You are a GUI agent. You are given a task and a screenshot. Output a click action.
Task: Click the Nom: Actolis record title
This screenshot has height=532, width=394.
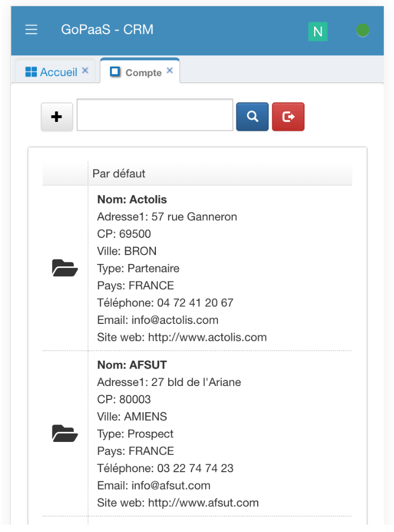[x=132, y=199]
